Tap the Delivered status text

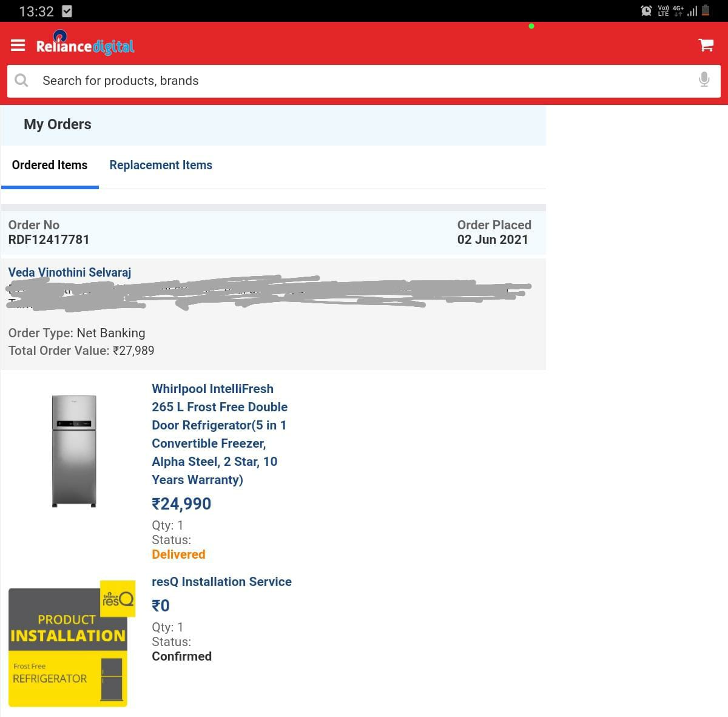click(x=178, y=554)
